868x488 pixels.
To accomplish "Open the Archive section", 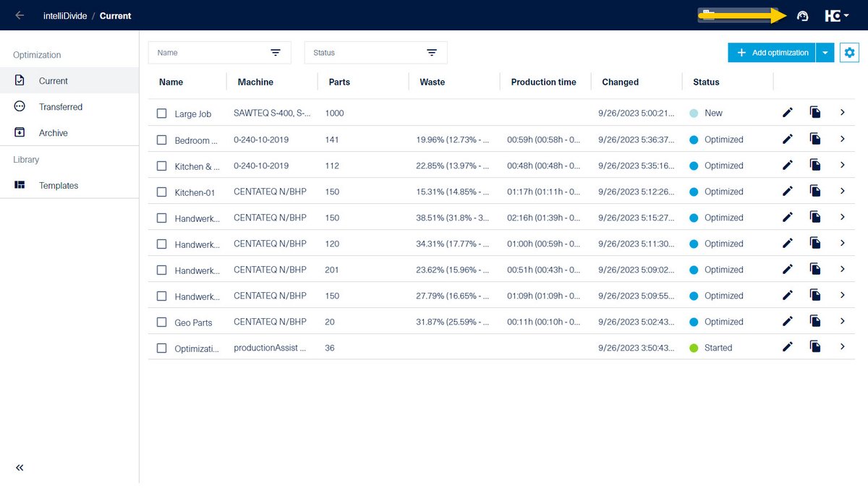I will pyautogui.click(x=54, y=132).
